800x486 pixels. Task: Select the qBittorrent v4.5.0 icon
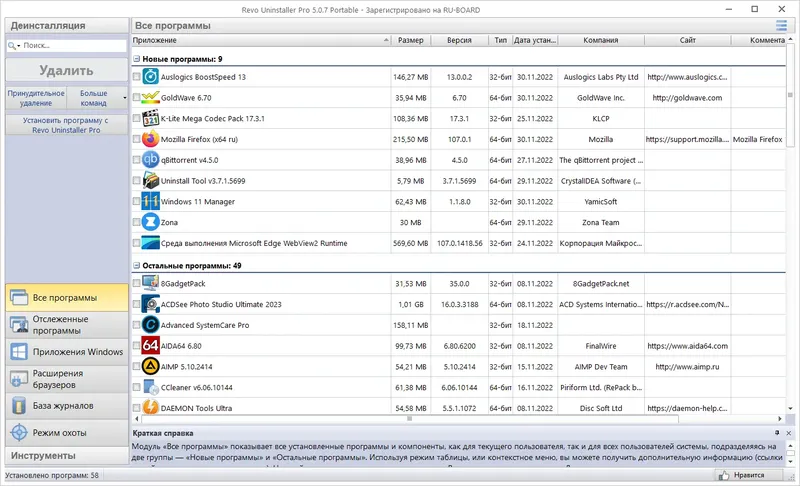(151, 160)
